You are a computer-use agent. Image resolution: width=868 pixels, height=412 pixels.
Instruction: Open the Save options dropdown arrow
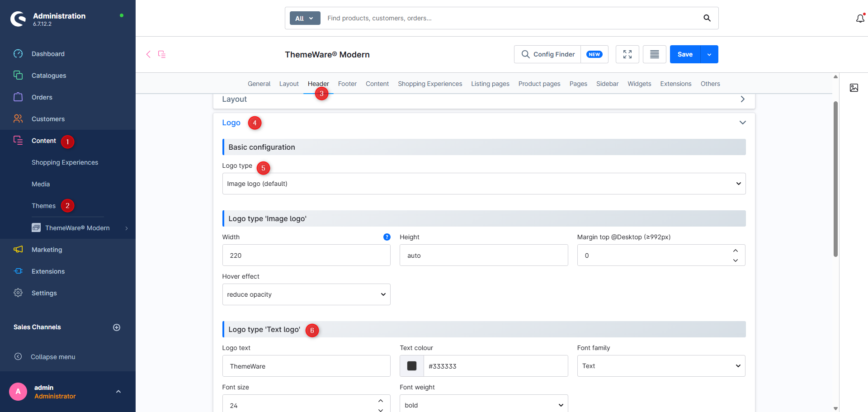point(709,54)
